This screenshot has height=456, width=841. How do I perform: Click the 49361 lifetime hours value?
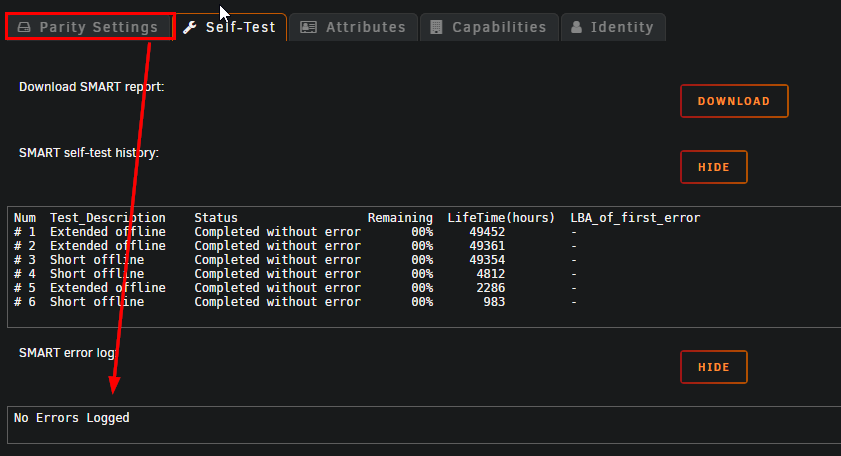coord(487,246)
